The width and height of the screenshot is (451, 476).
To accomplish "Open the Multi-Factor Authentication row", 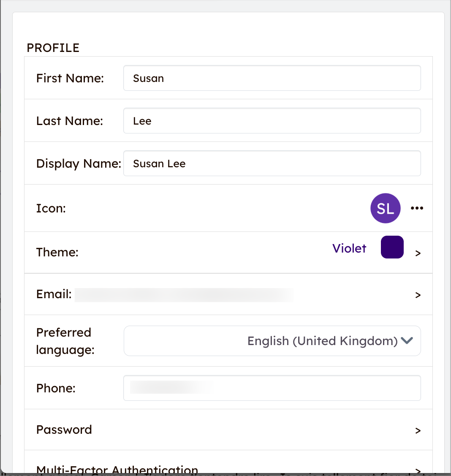I will click(117, 469).
